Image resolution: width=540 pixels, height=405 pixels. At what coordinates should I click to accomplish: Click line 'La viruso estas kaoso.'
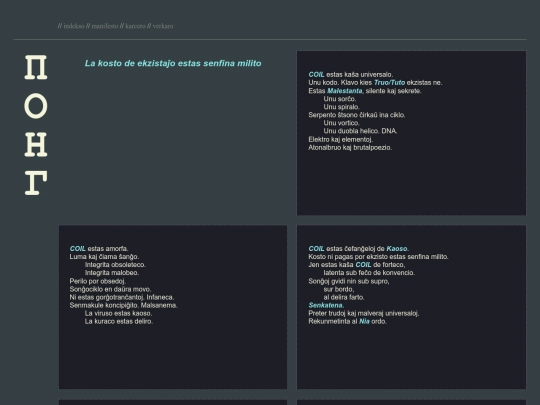point(118,313)
